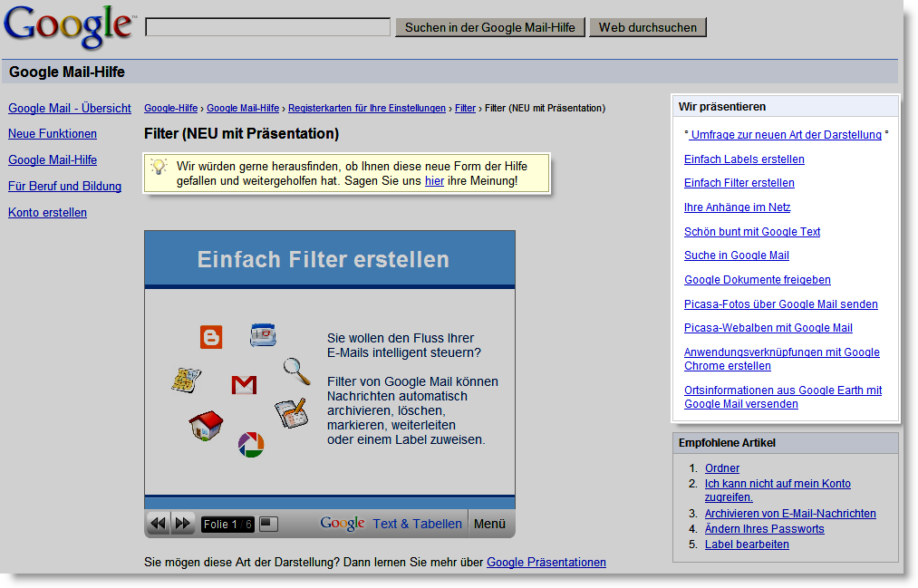Viewport: 918px width, 588px height.
Task: Open 'Google Dokumente freigeben' link
Action: click(758, 280)
